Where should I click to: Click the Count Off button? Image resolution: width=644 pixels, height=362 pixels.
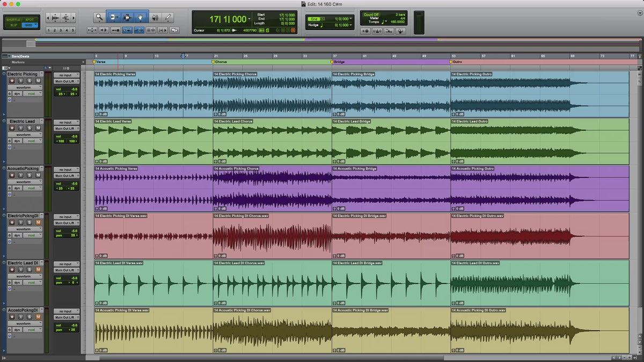coord(371,14)
